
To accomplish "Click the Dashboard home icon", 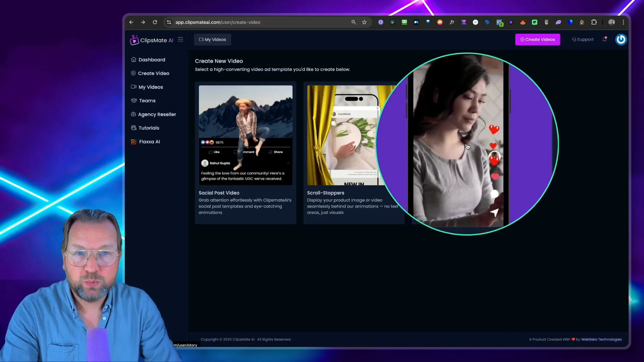I will pos(134,60).
